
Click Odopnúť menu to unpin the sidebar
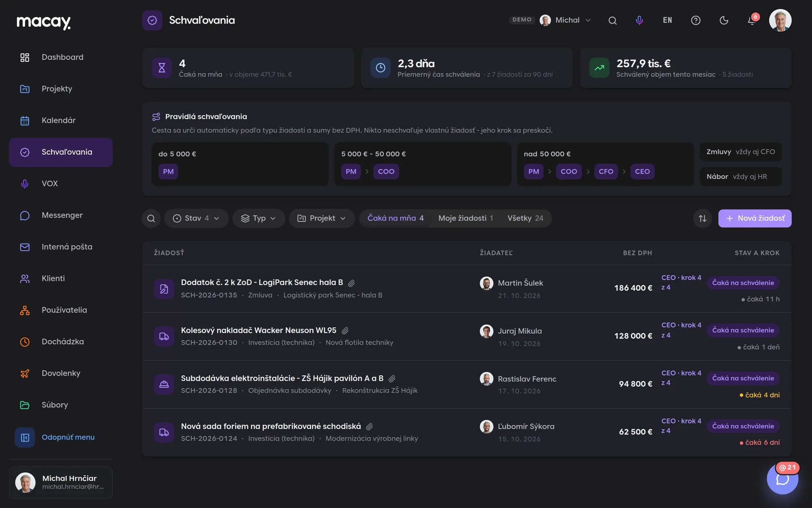61,438
